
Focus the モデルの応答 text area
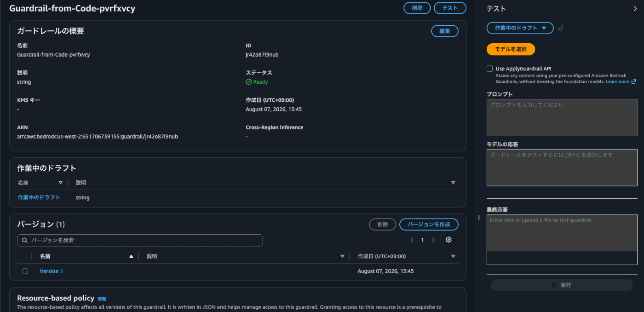point(562,168)
